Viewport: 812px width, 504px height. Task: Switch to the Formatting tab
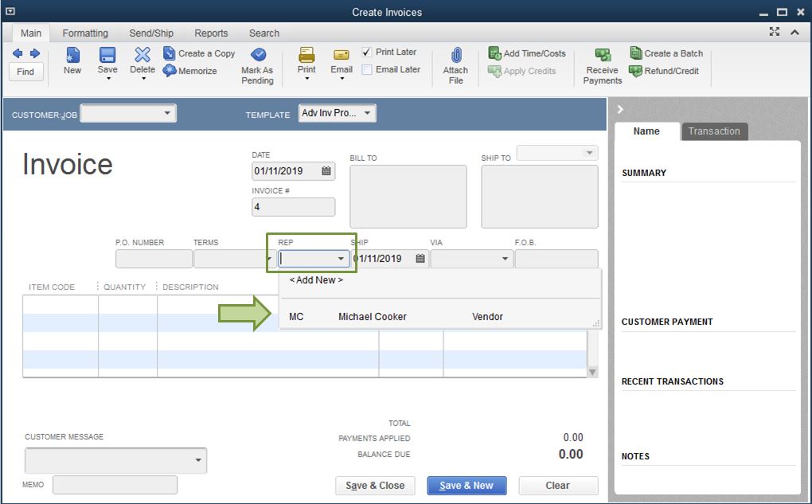point(85,33)
